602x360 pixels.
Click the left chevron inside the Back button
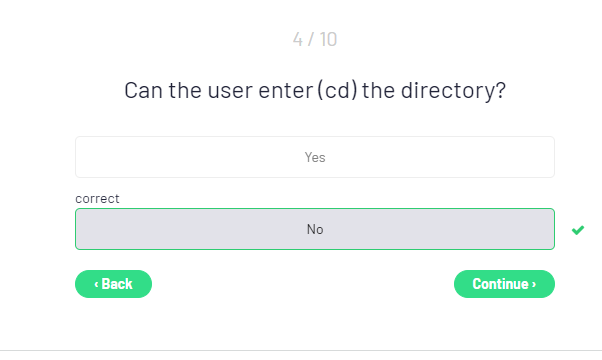[96, 284]
